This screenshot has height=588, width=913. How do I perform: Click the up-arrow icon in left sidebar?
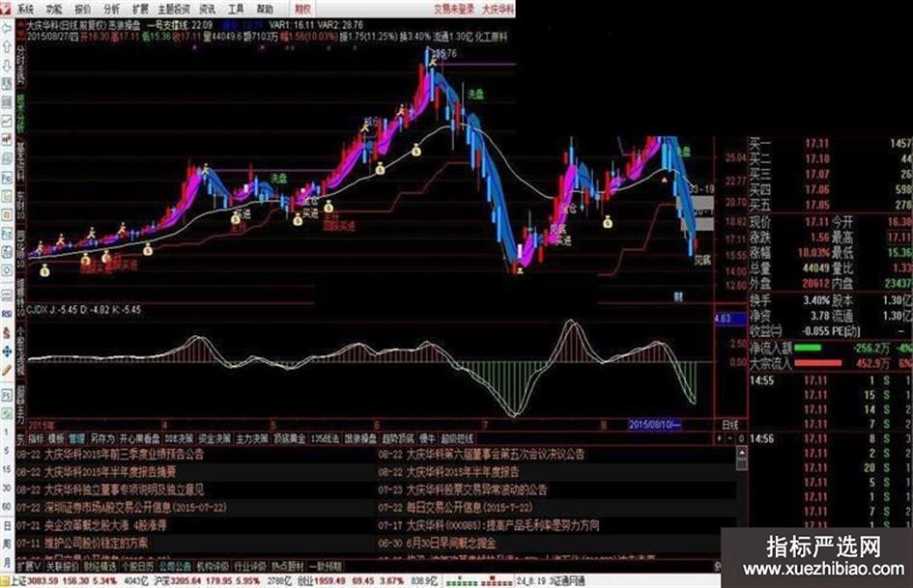coord(7,46)
